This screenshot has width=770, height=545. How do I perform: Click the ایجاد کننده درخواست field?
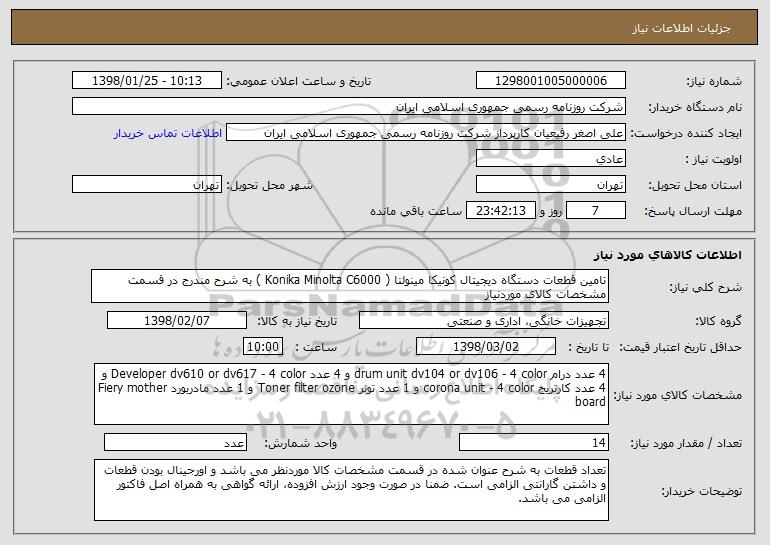pyautogui.click(x=426, y=133)
